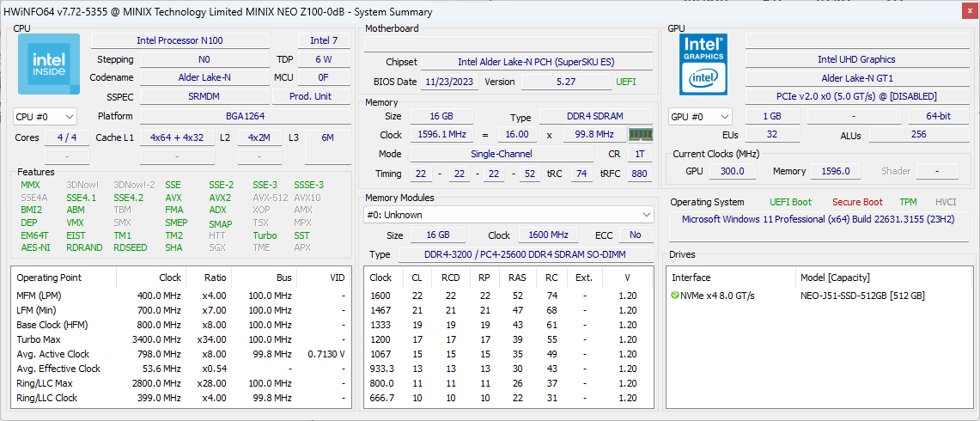Screen dimensions: 980x421
Task: Click the ECC value No
Action: [636, 235]
